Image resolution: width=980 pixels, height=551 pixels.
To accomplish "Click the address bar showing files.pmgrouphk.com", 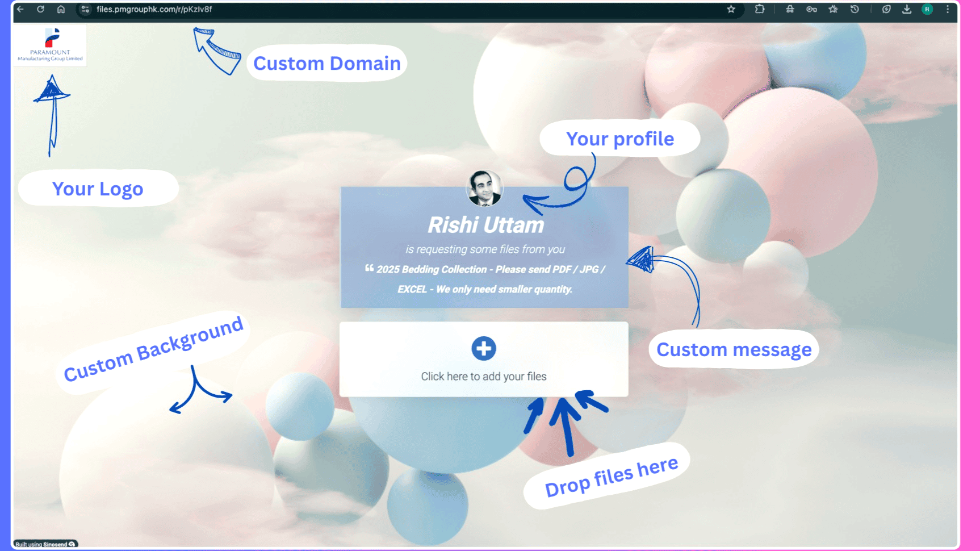I will pyautogui.click(x=409, y=9).
